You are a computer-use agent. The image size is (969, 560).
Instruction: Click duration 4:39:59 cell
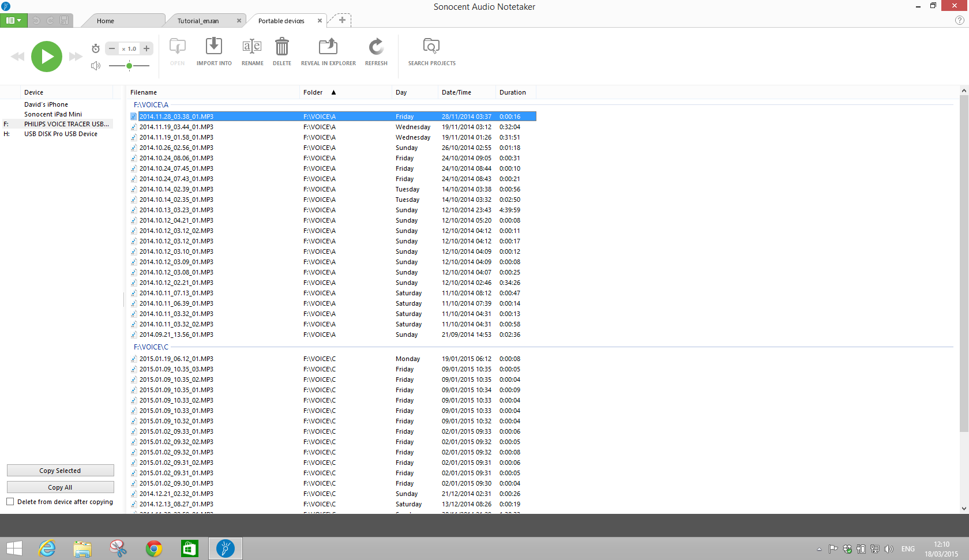(510, 210)
